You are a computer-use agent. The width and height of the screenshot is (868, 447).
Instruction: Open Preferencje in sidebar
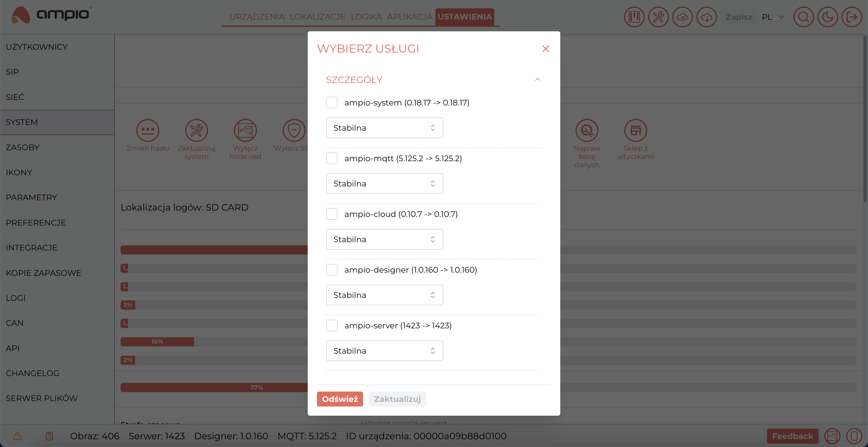point(57,223)
